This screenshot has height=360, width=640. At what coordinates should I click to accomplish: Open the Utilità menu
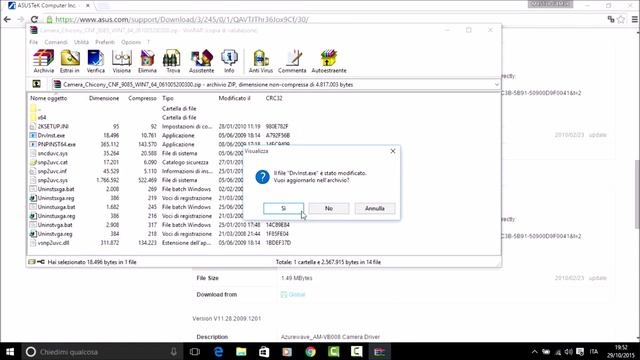81,42
